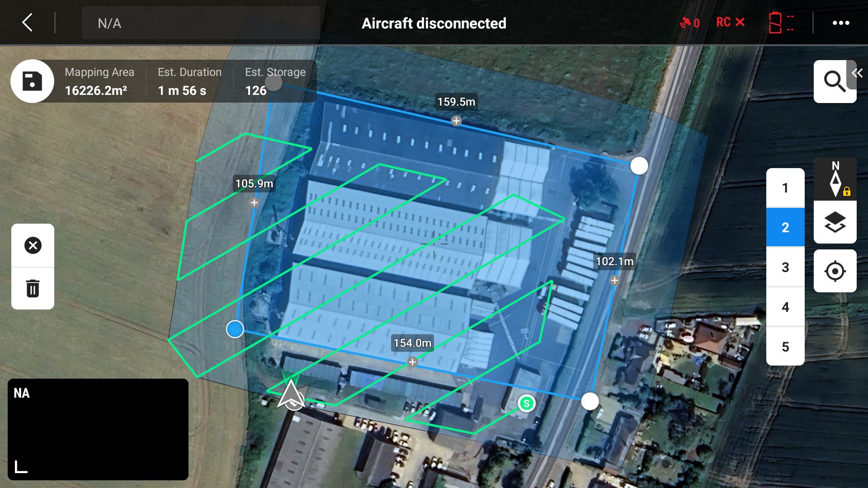Delete the waypoint with the trash icon
Image resolution: width=868 pixels, height=488 pixels.
pyautogui.click(x=33, y=288)
